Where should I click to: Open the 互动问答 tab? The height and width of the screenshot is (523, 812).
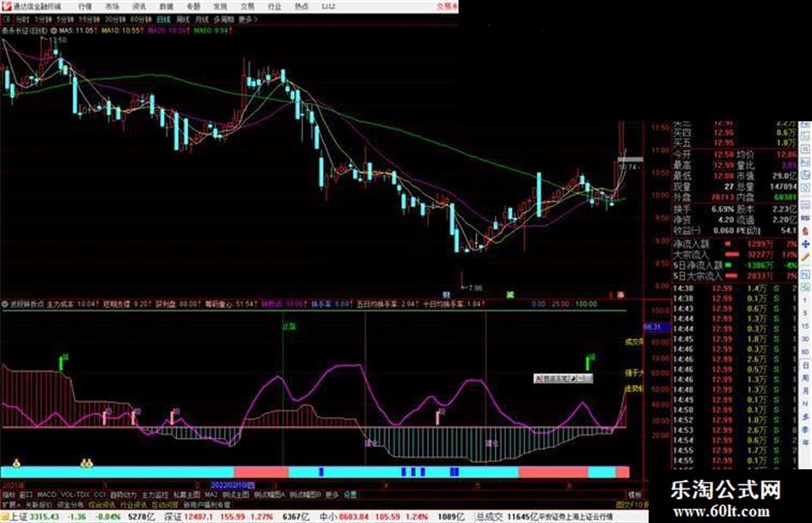coord(165,504)
